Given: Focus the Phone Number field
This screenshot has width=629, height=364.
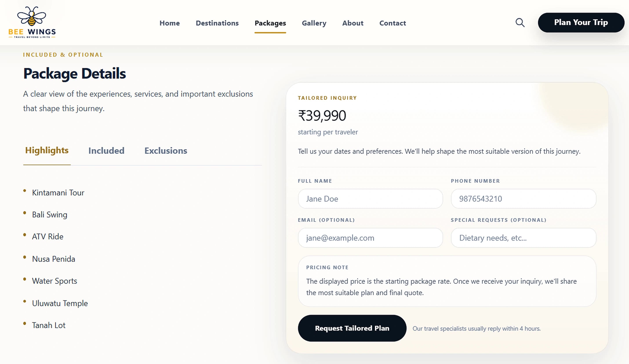Looking at the screenshot, I should point(524,199).
